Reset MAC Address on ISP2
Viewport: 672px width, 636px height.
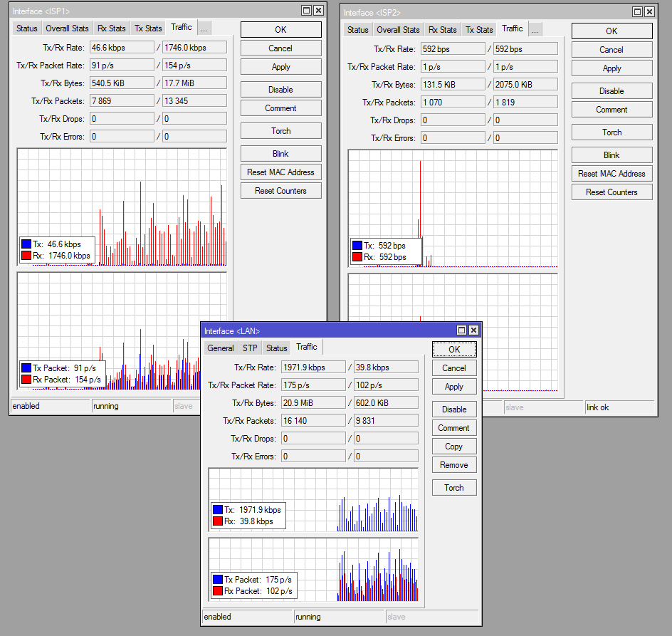[611, 173]
